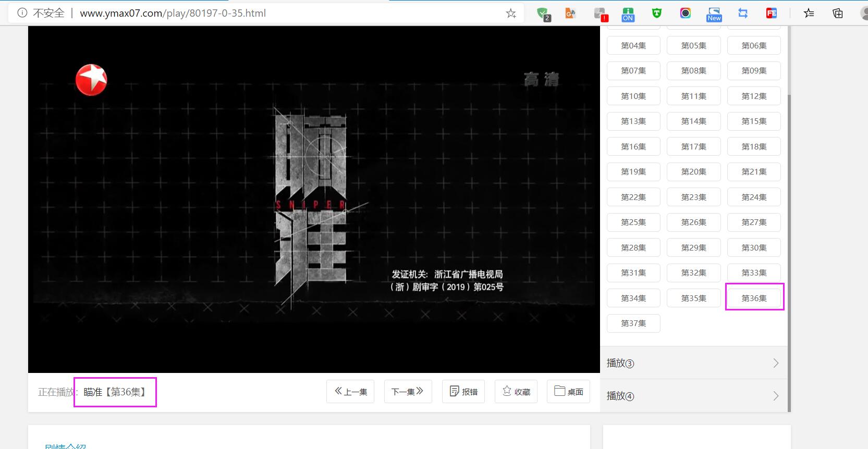The width and height of the screenshot is (868, 449).
Task: Play episode 第33集
Action: 754,272
